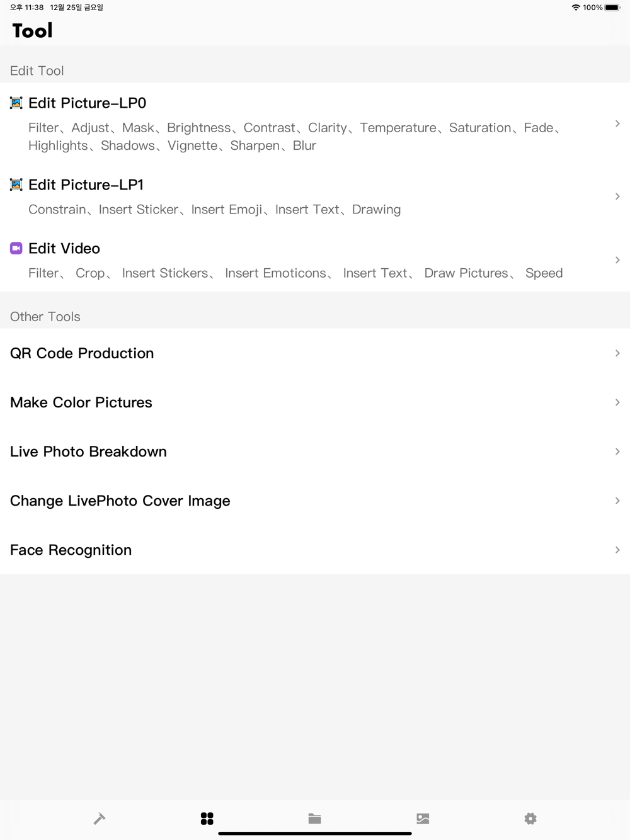Open the hammer tab in bottom bar
This screenshot has height=840, width=630.
pos(100,818)
